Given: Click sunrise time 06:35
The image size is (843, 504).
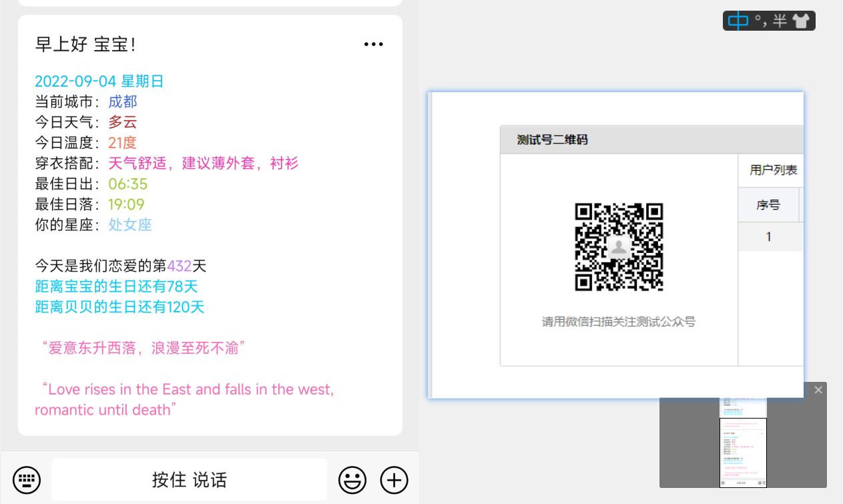Looking at the screenshot, I should pos(128,184).
